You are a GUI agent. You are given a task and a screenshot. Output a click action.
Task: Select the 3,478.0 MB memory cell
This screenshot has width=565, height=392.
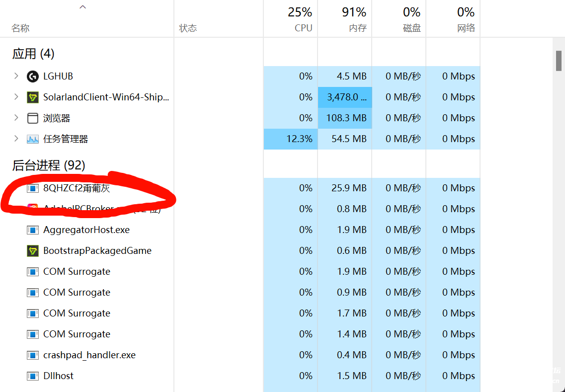click(x=345, y=97)
